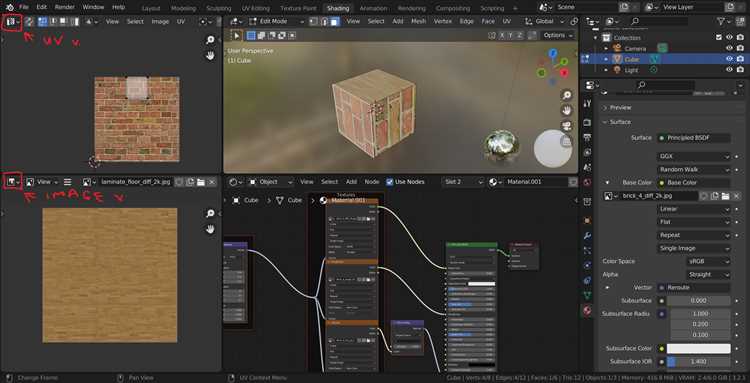Open Repeat extension dropdown
Viewport: 750px width, 383px height.
(x=694, y=235)
